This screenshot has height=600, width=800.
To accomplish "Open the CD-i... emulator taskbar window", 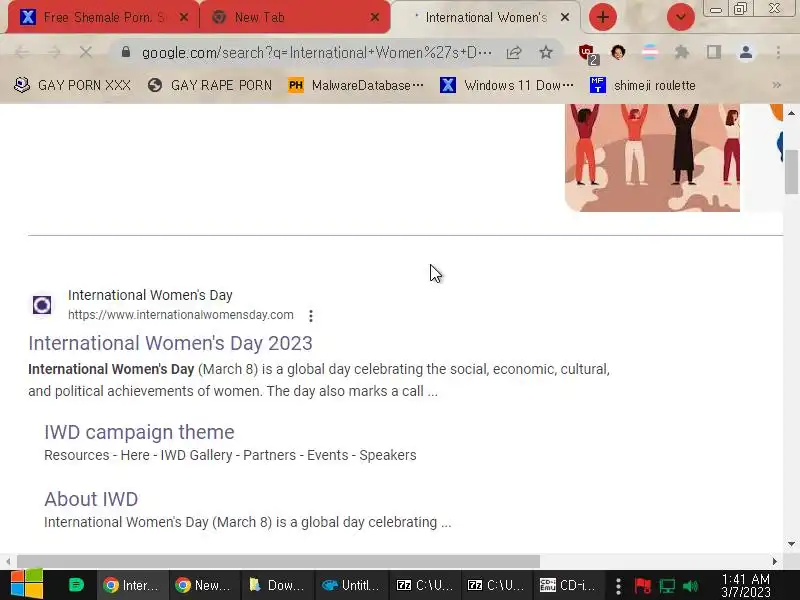I will pos(567,585).
